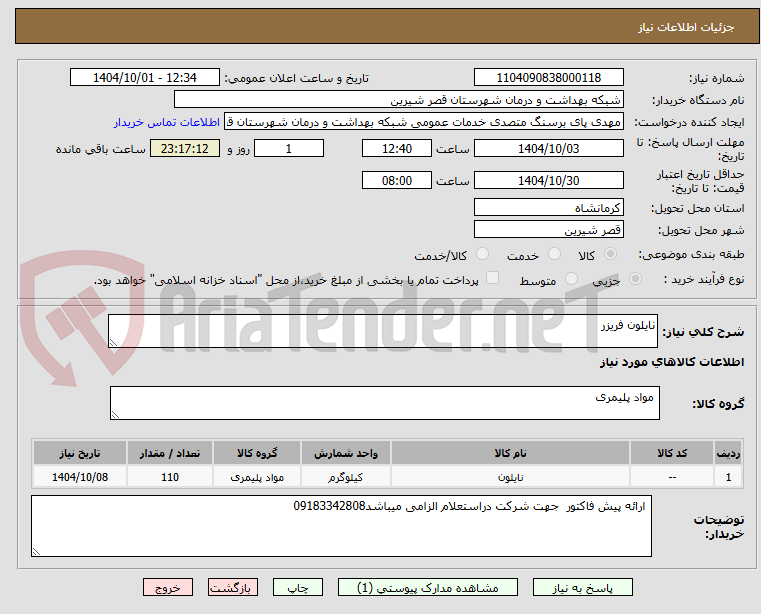
Task: Click the تاریخ نیاز column header
Action: tap(80, 453)
